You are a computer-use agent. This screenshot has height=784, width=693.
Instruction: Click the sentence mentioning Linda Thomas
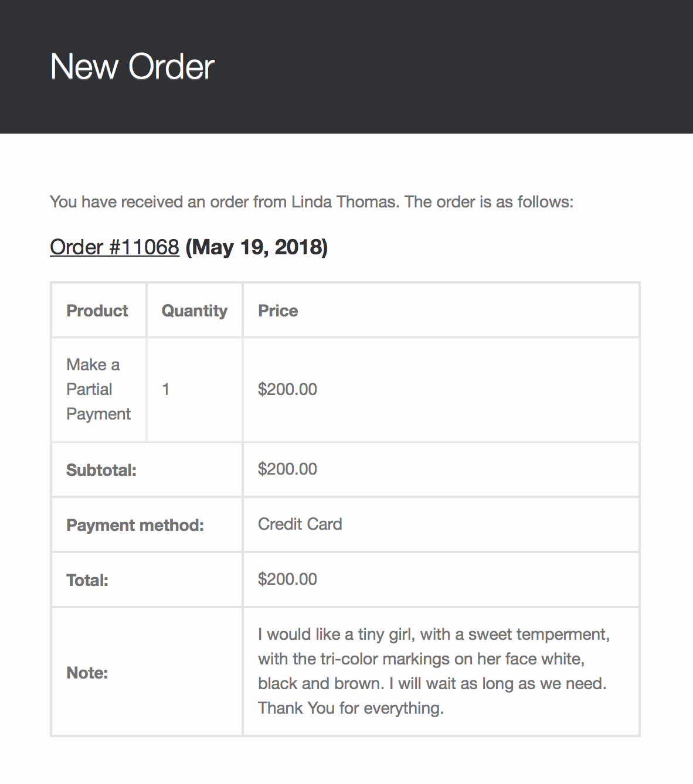point(312,202)
